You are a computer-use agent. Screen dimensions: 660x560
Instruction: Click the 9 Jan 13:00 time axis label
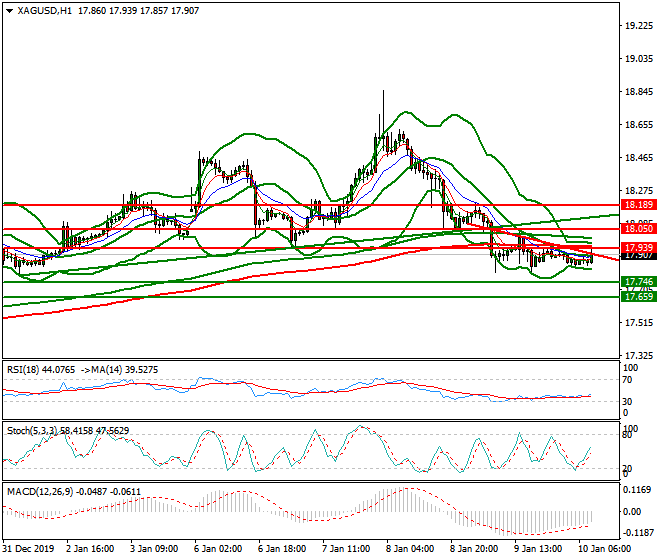point(538,549)
